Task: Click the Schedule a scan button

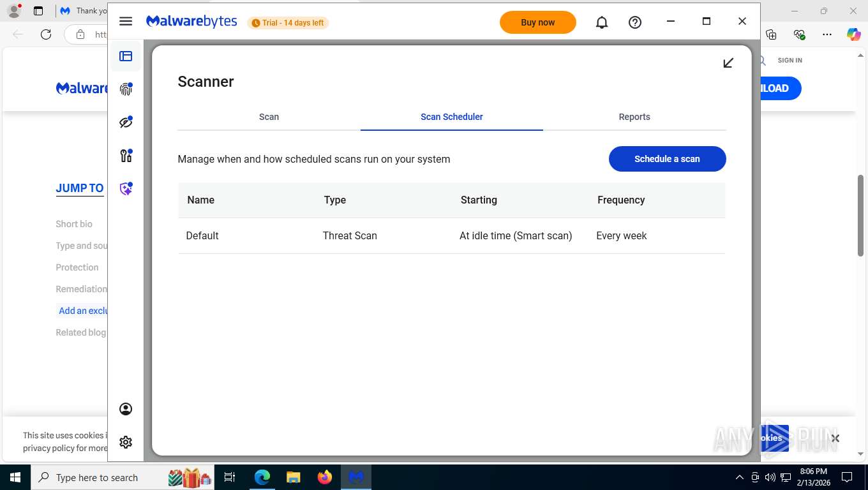Action: 668,159
